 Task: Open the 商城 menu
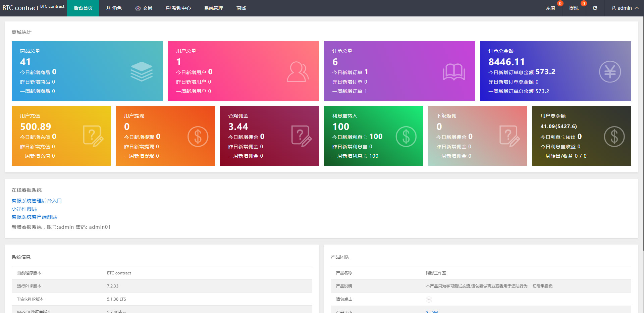point(241,8)
